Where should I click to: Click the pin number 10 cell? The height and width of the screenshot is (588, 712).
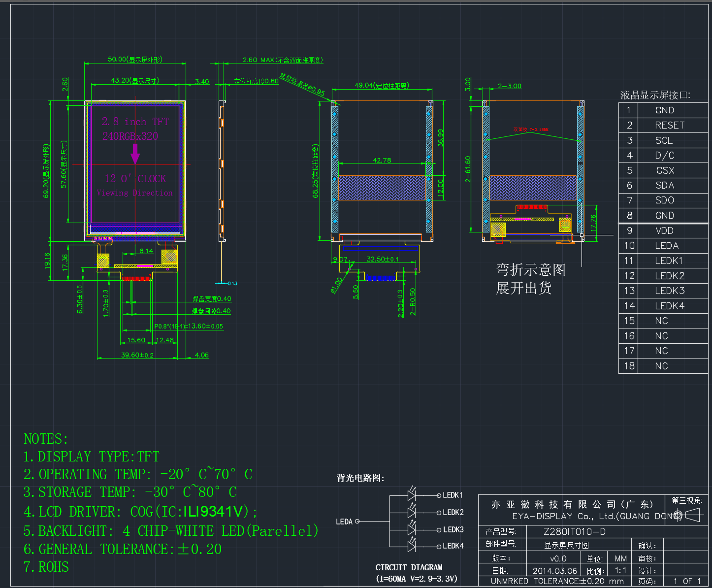629,246
